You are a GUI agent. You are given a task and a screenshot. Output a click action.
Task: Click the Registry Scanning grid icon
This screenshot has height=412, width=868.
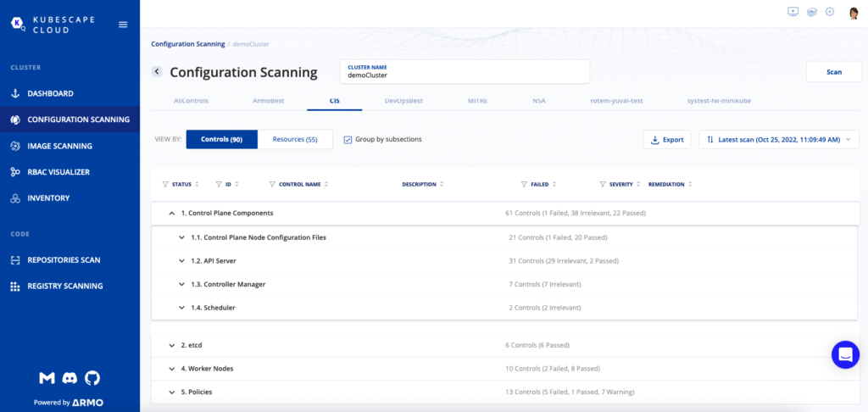pyautogui.click(x=15, y=287)
